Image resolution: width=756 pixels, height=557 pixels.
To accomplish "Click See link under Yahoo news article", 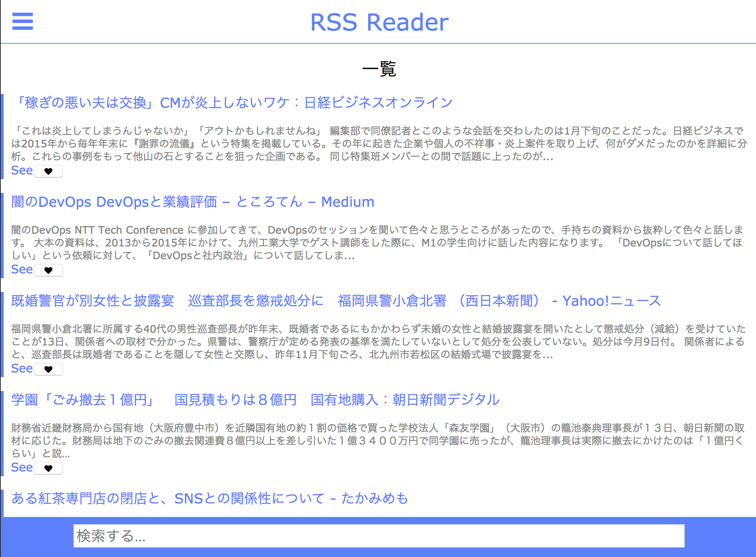I will [22, 368].
